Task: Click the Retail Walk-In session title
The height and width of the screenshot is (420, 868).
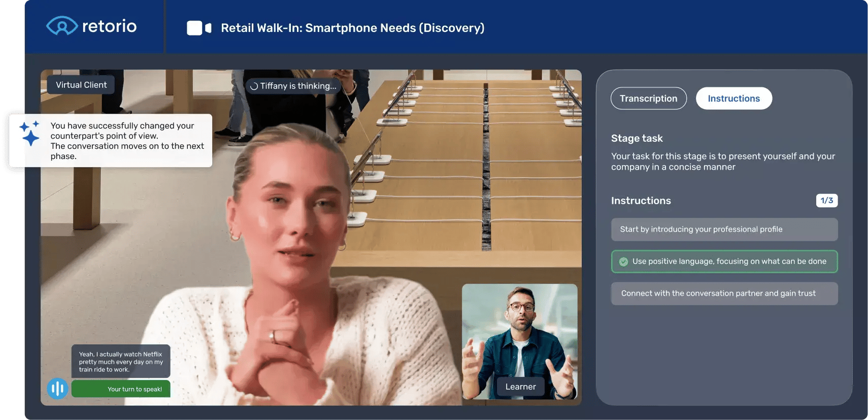Action: point(352,28)
